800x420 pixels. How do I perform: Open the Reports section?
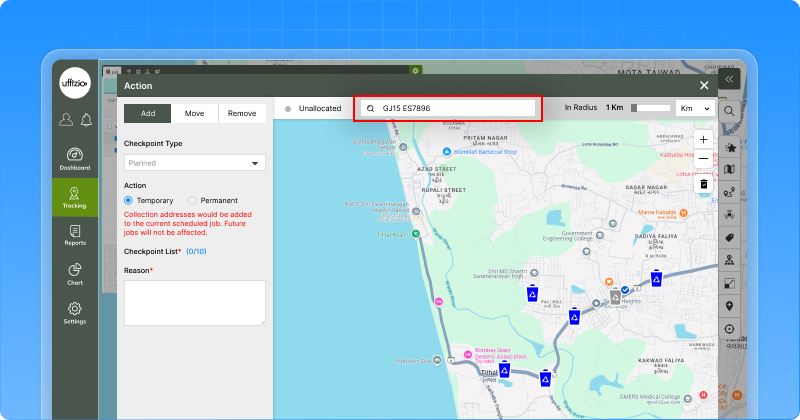(75, 235)
